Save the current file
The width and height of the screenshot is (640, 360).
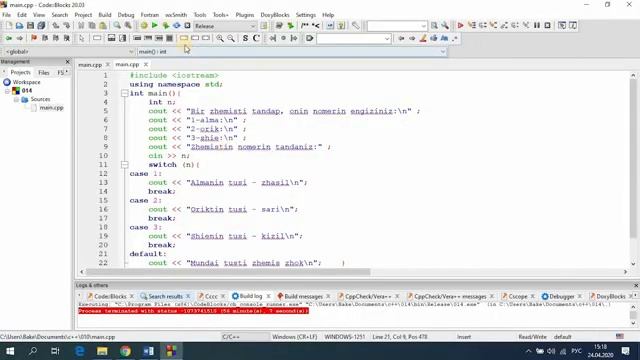[x=30, y=25]
